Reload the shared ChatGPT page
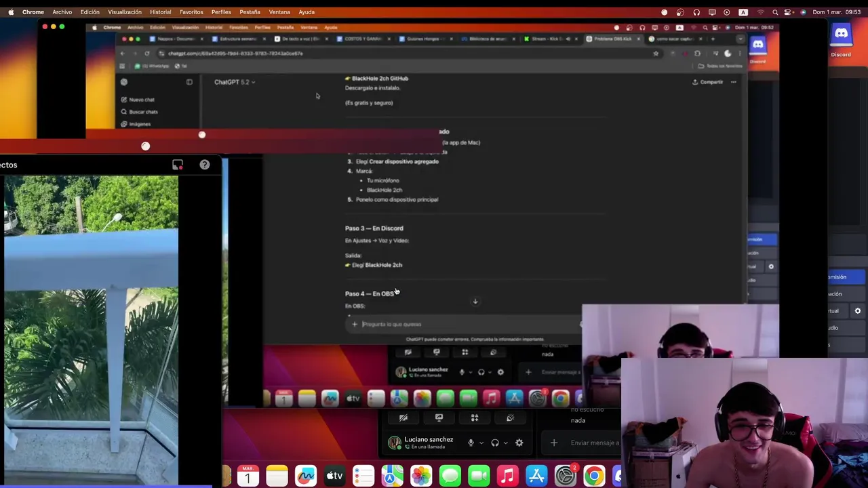 click(x=146, y=54)
